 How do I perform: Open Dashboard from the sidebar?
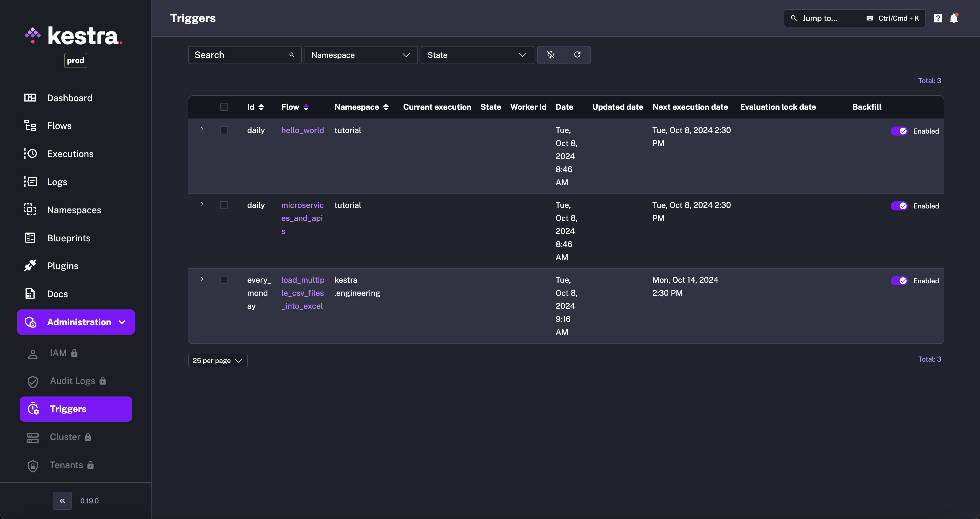pyautogui.click(x=69, y=98)
